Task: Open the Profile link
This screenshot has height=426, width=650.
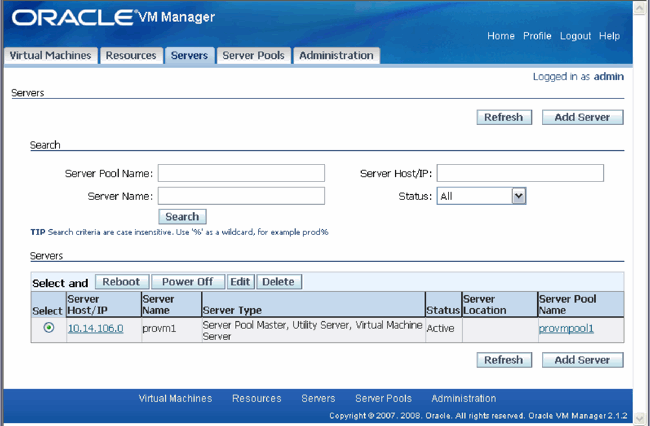Action: click(537, 36)
